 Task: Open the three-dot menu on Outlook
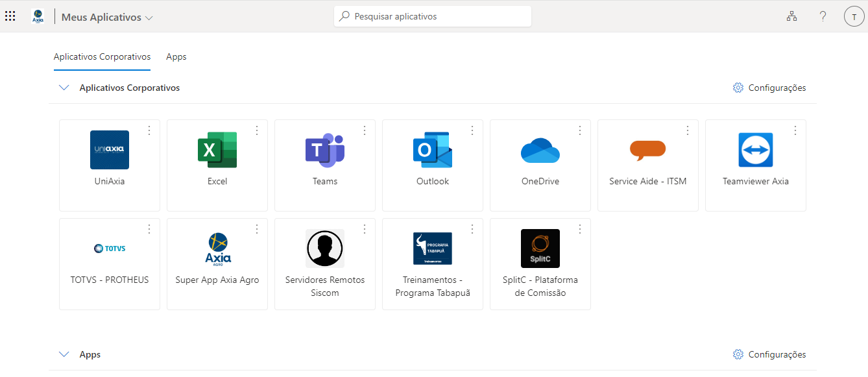(x=472, y=130)
